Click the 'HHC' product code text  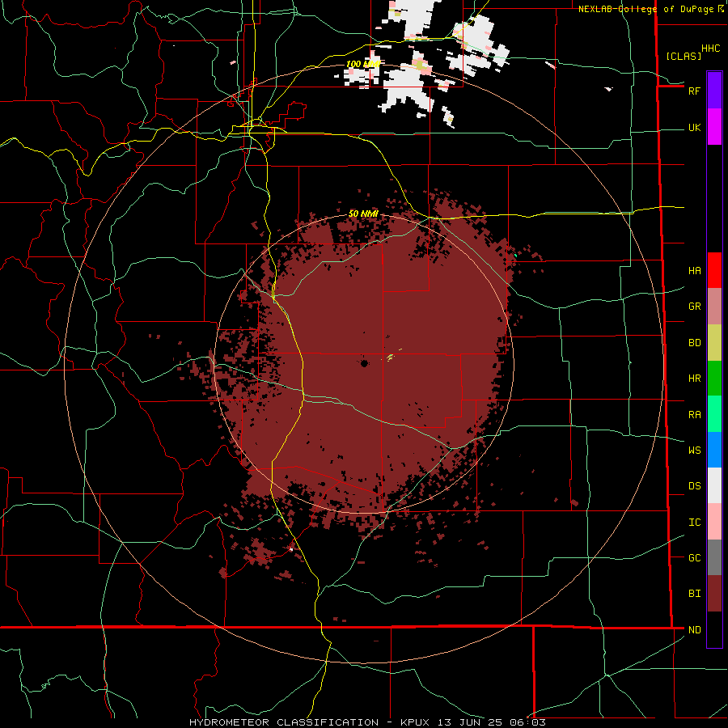pyautogui.click(x=710, y=49)
